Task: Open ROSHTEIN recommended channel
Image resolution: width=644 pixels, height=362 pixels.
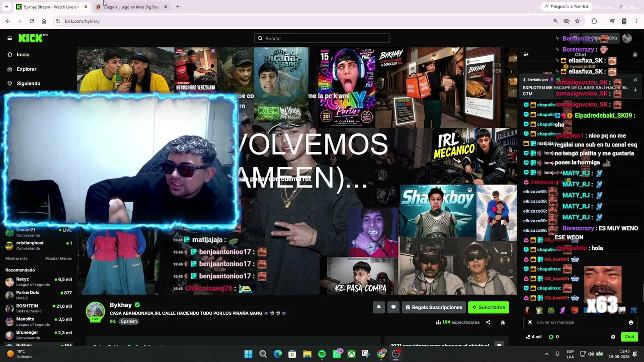Action: (38, 308)
